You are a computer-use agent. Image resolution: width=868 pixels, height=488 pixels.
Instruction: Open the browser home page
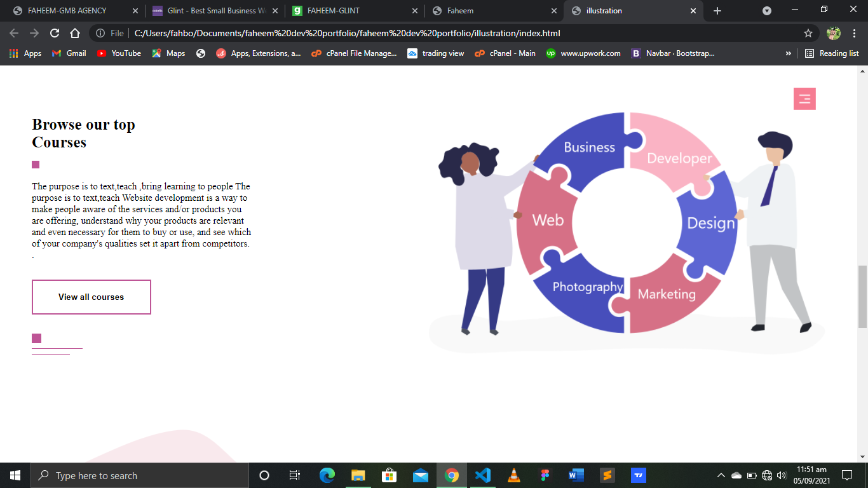(x=75, y=33)
